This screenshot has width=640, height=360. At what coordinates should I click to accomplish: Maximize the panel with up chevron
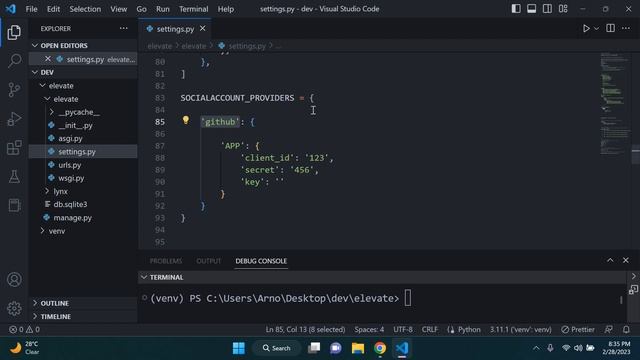(610, 260)
